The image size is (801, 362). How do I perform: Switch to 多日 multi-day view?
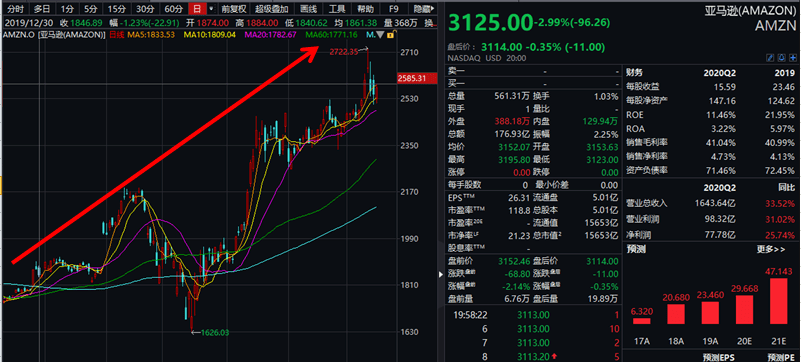pyautogui.click(x=41, y=9)
